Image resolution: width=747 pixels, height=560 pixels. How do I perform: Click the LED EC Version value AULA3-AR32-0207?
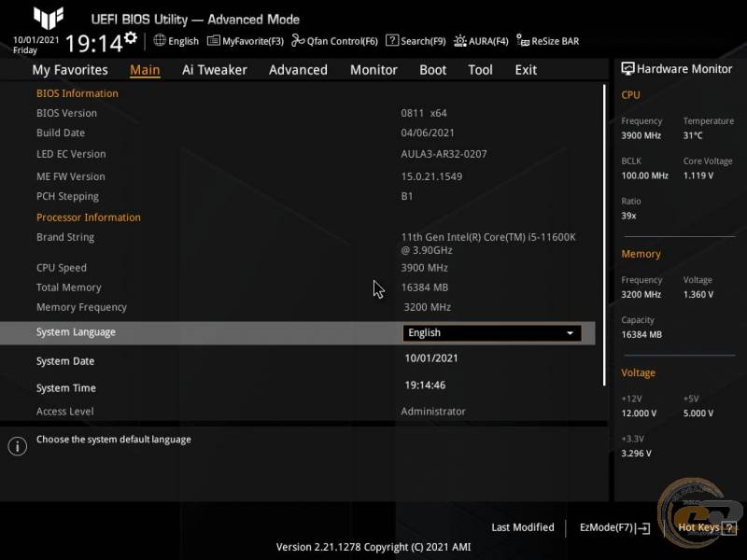pyautogui.click(x=444, y=154)
